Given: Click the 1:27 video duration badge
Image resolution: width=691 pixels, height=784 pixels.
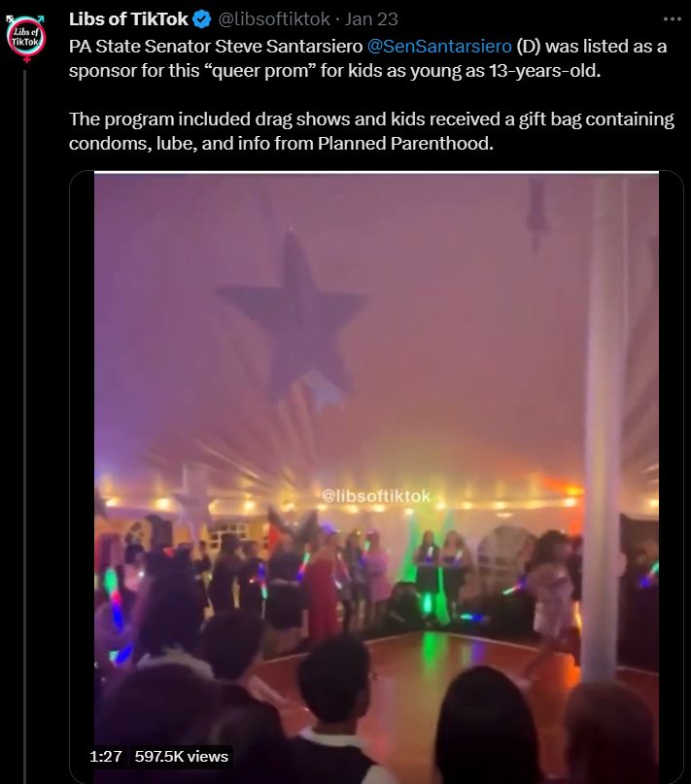Looking at the screenshot, I should point(106,757).
